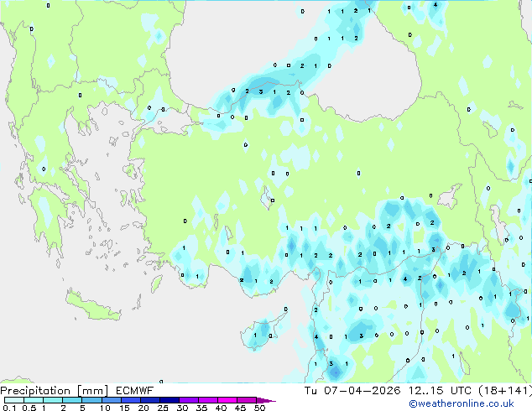The image size is (532, 411).
Task: Click the 5–10 mm legend color box
Action: (x=91, y=400)
